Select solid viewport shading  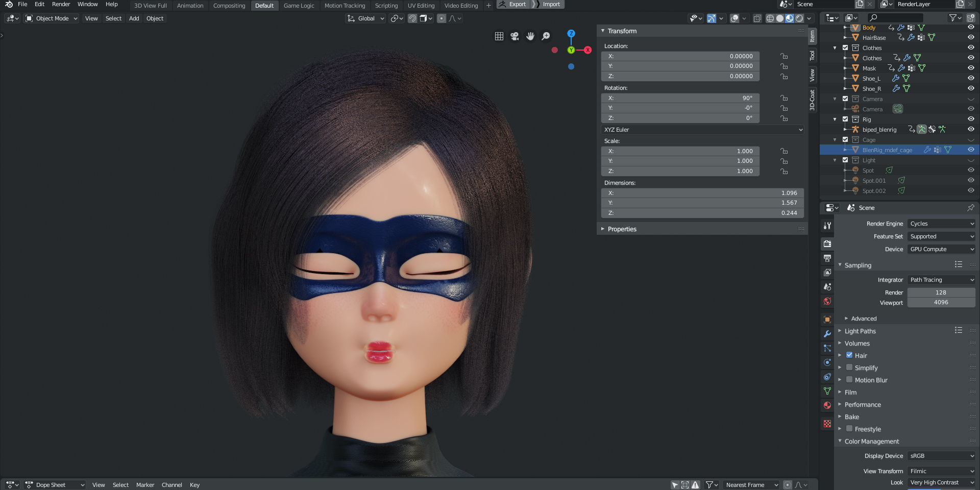pos(780,18)
